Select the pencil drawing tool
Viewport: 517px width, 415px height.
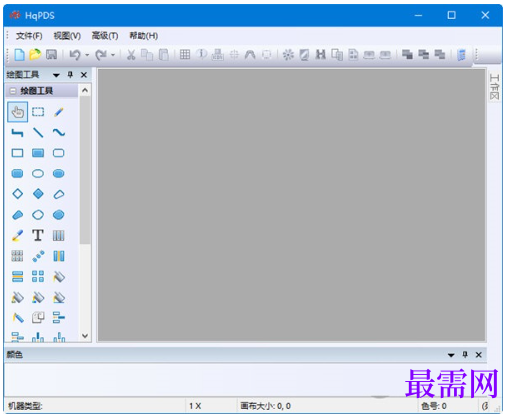pyautogui.click(x=59, y=112)
